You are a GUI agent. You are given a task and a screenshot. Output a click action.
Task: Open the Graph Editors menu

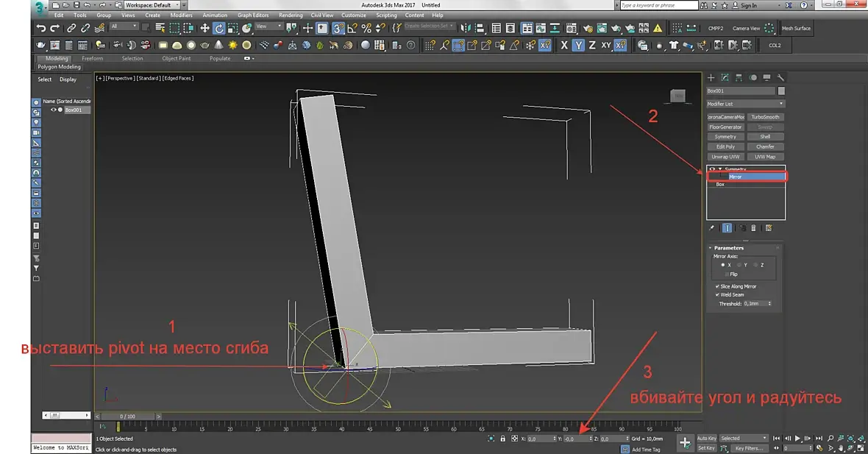pyautogui.click(x=253, y=15)
